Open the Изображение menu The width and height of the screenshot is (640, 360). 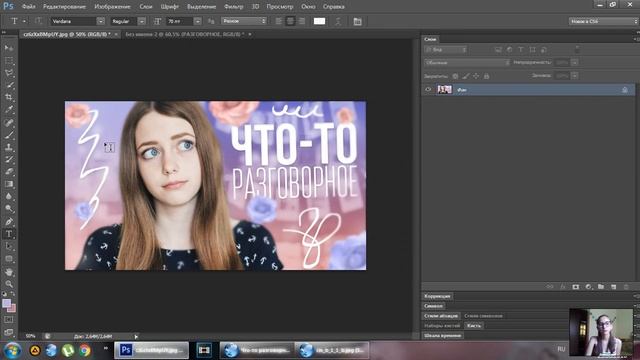pyautogui.click(x=112, y=7)
